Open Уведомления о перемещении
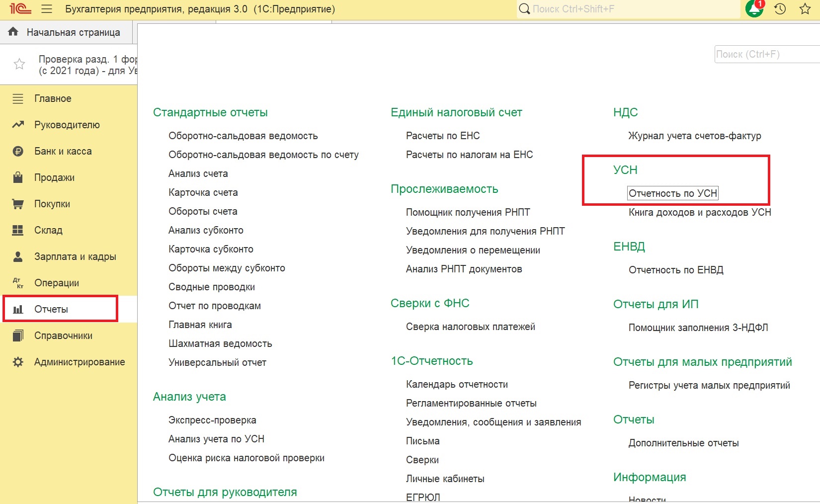Screen dimensions: 820x504 click(x=473, y=250)
